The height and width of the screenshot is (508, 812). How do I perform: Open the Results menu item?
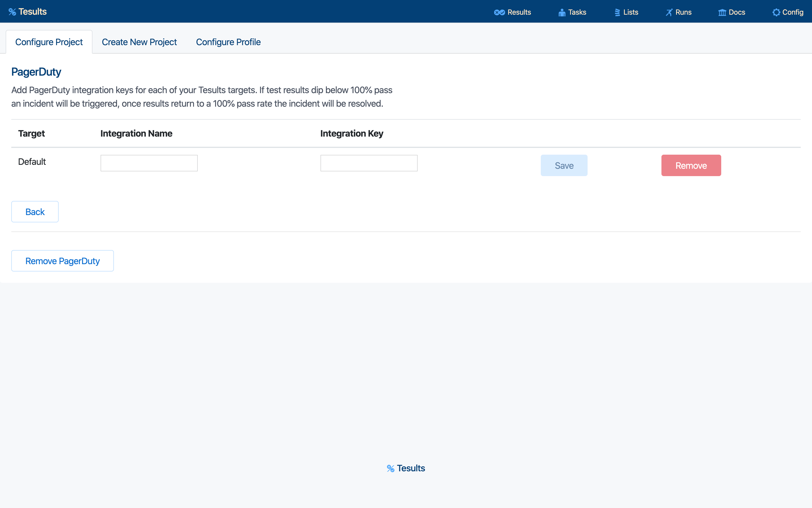coord(512,12)
